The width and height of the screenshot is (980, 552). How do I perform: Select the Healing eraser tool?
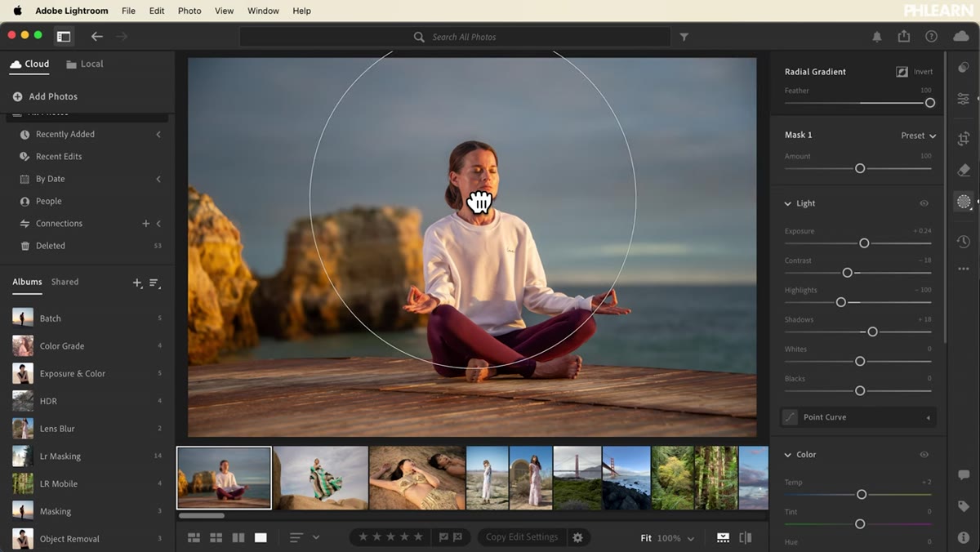click(964, 170)
